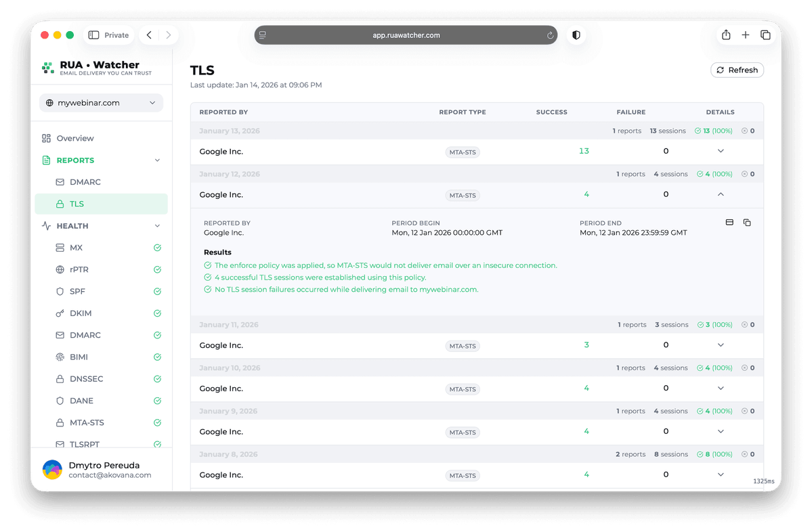This screenshot has height=532, width=812.
Task: Click the BIMI fingerprint icon
Action: 60,357
